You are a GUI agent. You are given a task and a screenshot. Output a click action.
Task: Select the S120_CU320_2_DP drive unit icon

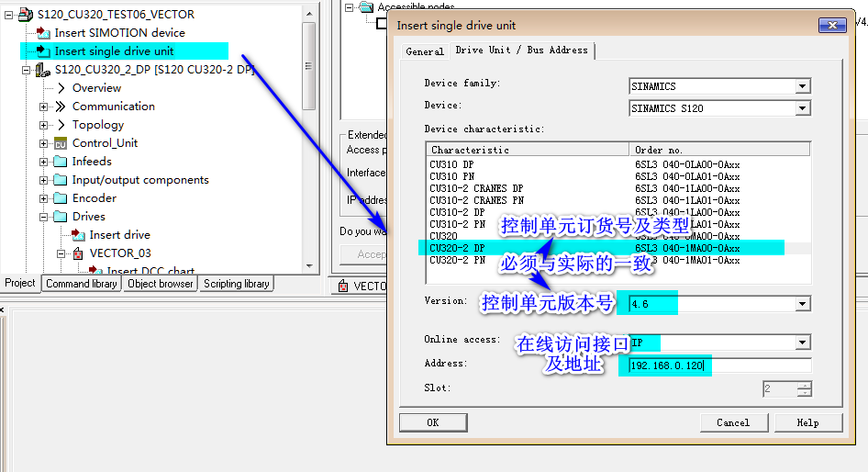43,70
